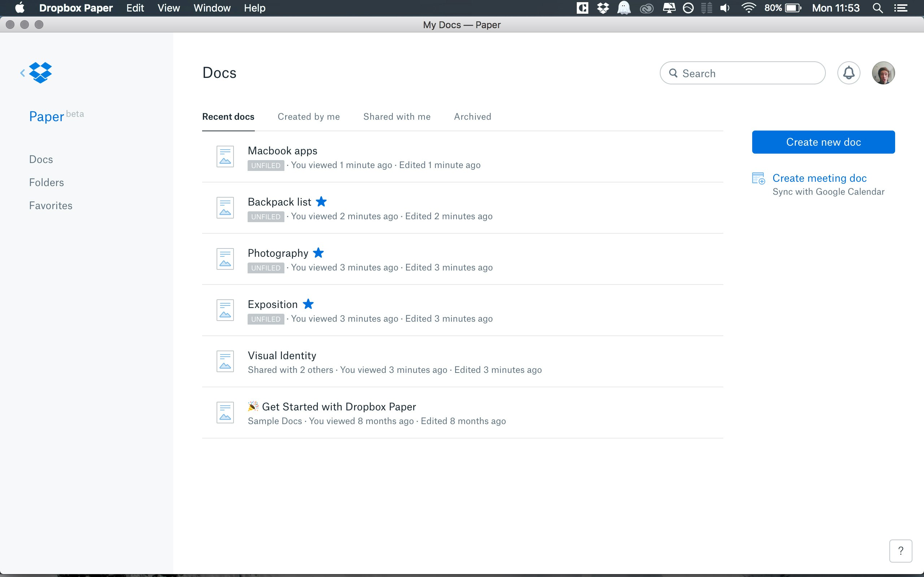924x577 pixels.
Task: Open the Window menu
Action: [212, 8]
